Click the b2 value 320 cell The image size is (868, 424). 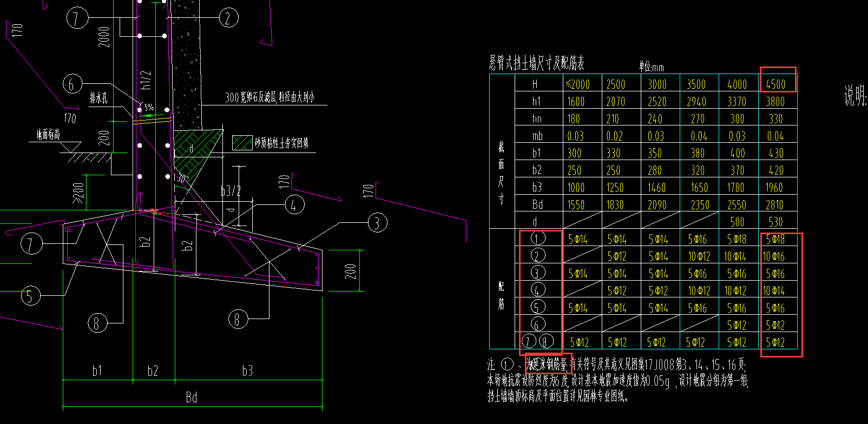(698, 171)
